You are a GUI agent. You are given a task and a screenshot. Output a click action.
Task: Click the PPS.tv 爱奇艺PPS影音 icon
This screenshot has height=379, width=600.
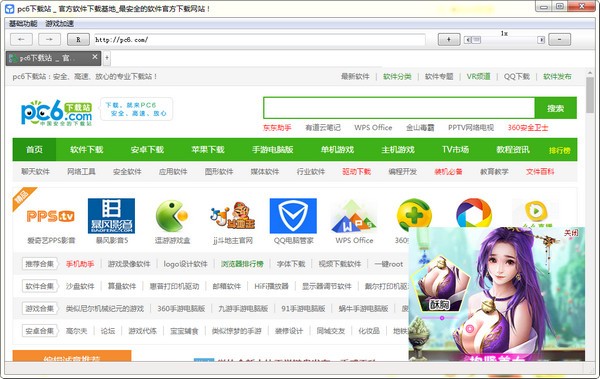pyautogui.click(x=51, y=216)
